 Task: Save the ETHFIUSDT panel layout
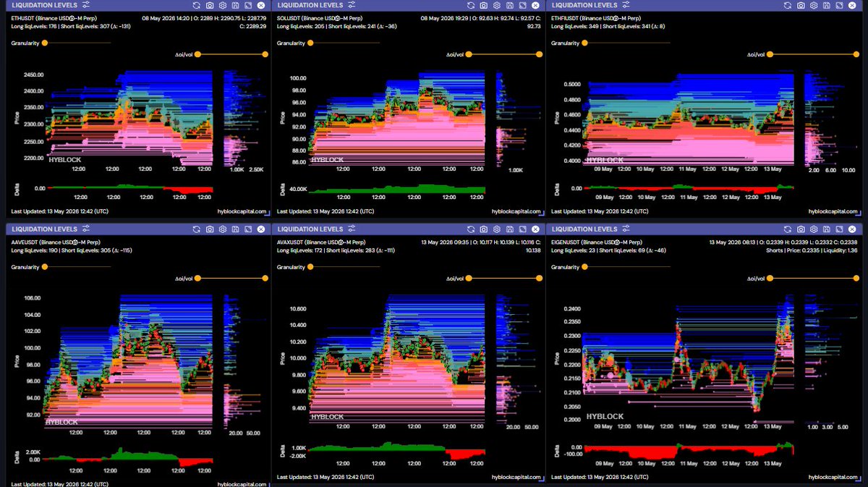coord(826,5)
